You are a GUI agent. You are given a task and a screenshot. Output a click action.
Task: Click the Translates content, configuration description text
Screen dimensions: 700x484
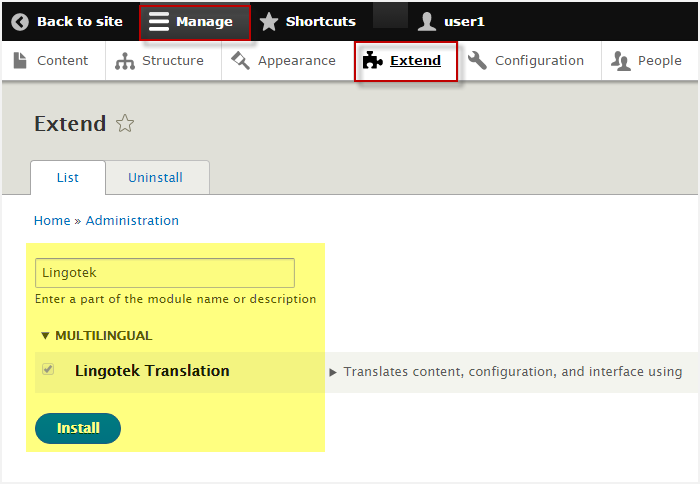tap(512, 371)
